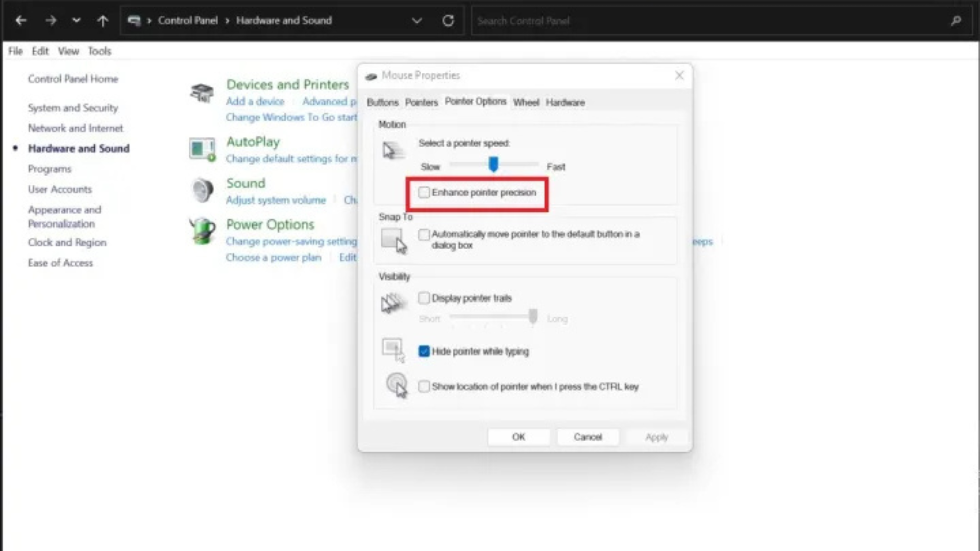The image size is (980, 551).
Task: Enable Display pointer trails
Action: (424, 298)
